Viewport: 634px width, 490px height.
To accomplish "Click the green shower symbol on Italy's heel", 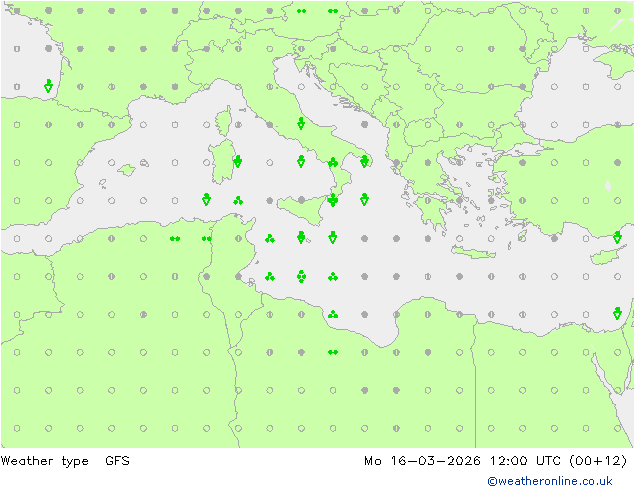I will coord(364,161).
